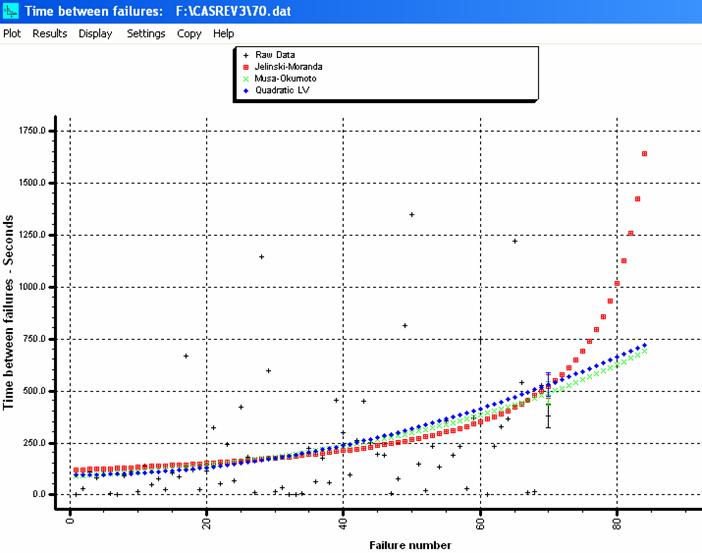702x553 pixels.
Task: Open the Help menu
Action: click(223, 33)
